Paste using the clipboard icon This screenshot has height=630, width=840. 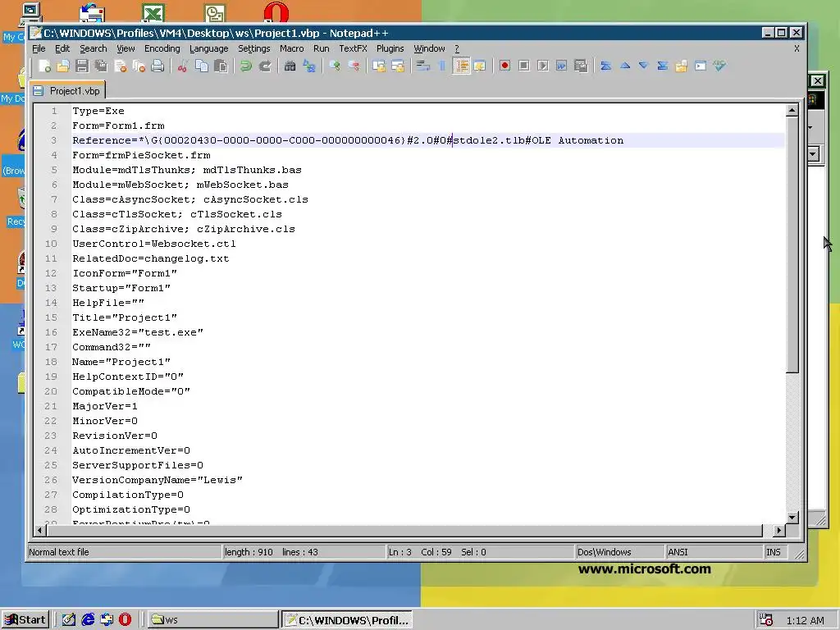point(221,66)
